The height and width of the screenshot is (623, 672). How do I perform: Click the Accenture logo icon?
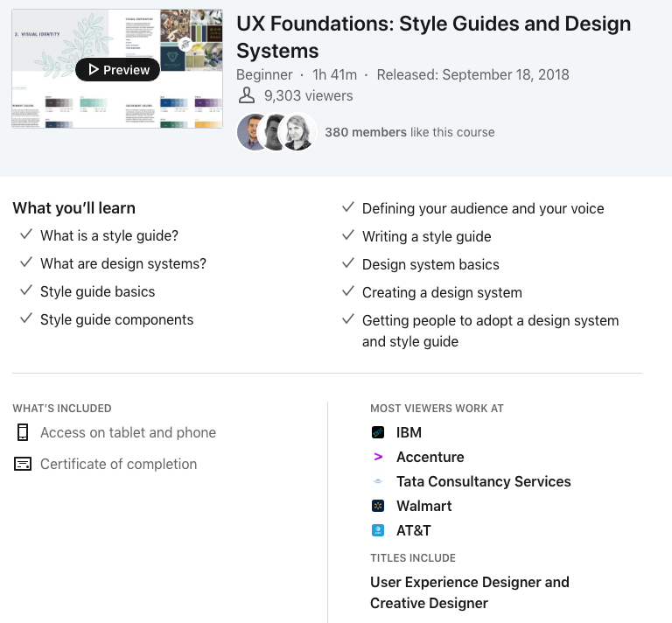378,457
